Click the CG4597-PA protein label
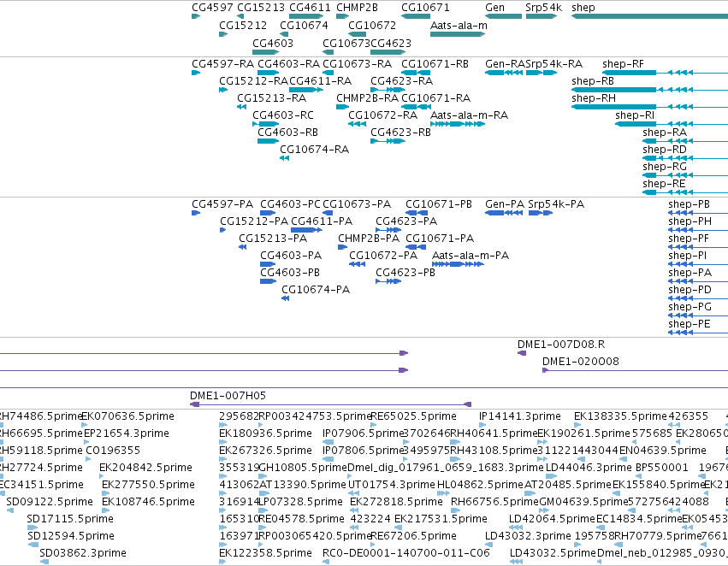The width and height of the screenshot is (728, 566). point(222,204)
